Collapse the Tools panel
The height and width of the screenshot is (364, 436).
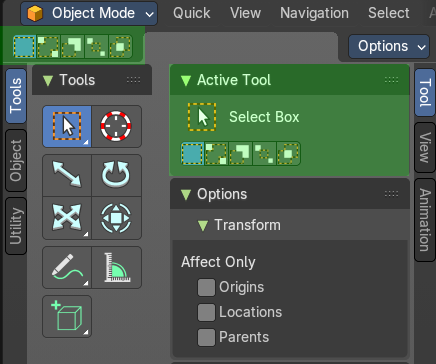click(x=48, y=80)
